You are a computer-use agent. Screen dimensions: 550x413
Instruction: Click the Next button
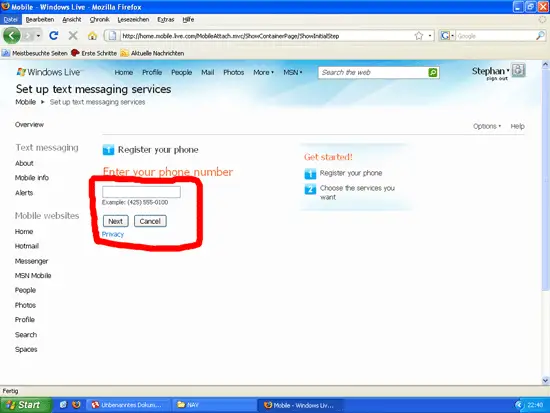(115, 221)
